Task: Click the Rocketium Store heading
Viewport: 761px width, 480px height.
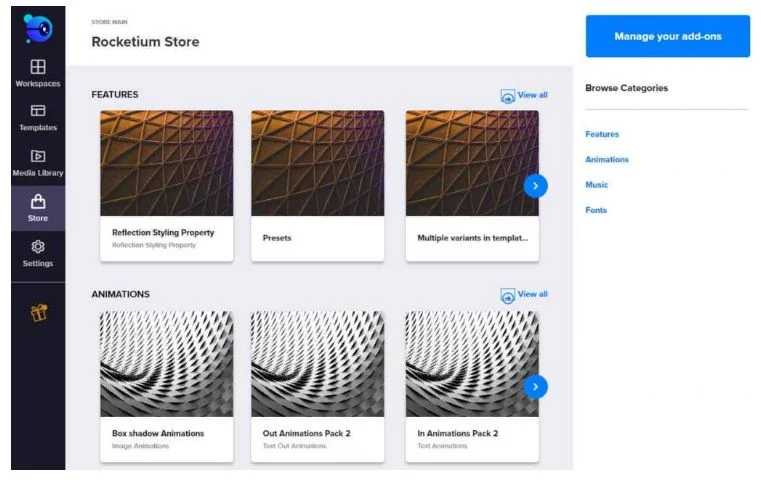Action: click(x=145, y=42)
